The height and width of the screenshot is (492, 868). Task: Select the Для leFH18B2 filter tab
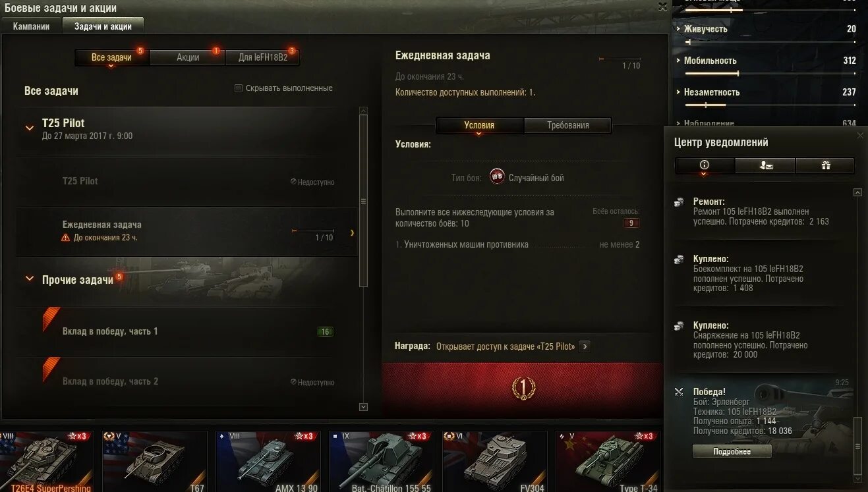[x=263, y=57]
